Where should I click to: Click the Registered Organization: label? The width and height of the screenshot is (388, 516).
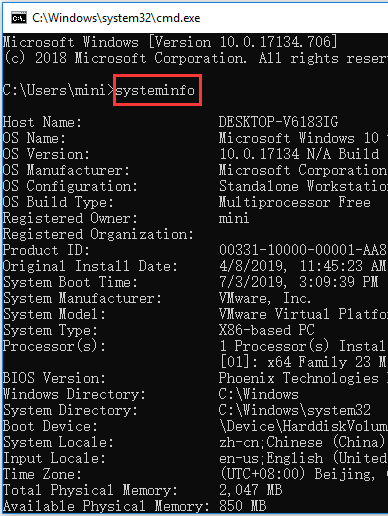point(98,234)
